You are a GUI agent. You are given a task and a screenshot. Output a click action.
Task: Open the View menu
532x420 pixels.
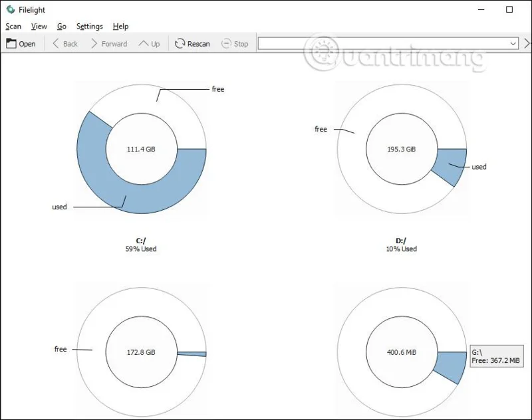(x=39, y=26)
